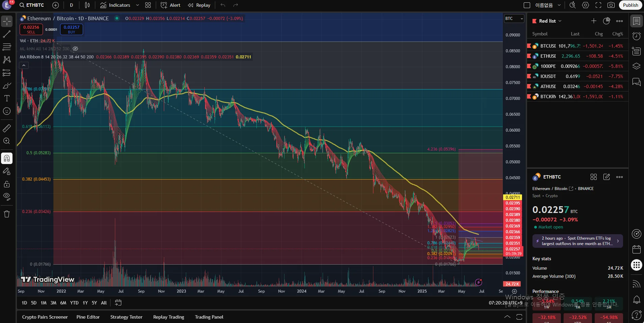Click the 0.02257 BUY button

72,29
